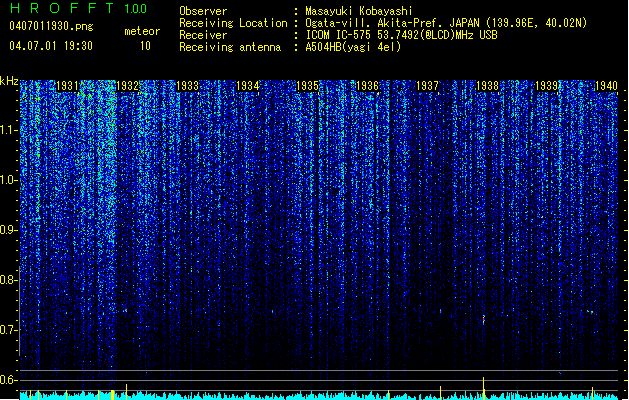Click the 0.9 kHz axis label
The height and width of the screenshot is (400, 629).
click(8, 230)
